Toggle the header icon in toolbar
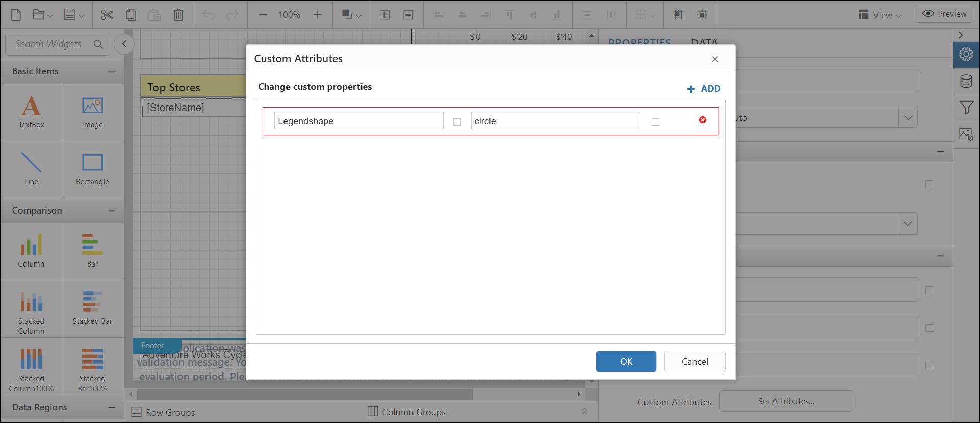The height and width of the screenshot is (423, 980). click(385, 15)
